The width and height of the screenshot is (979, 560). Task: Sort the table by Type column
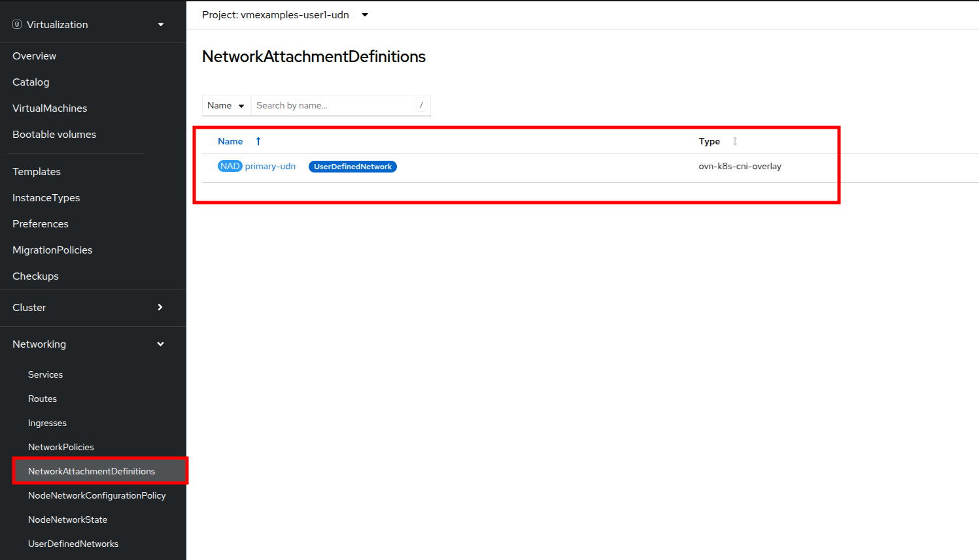pos(709,141)
